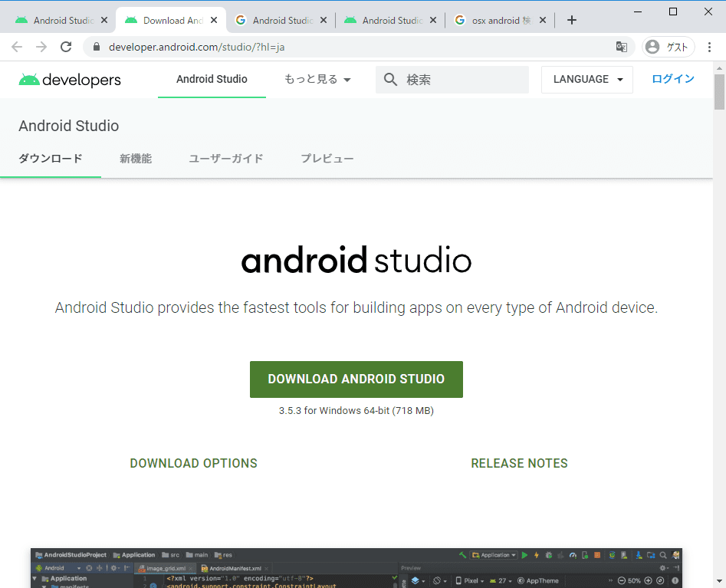
Task: Expand the もっと見る menu
Action: click(317, 79)
